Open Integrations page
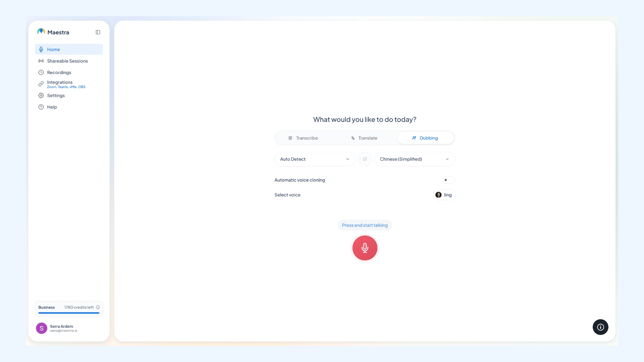Screen dimensions: 644x362 coord(69,84)
